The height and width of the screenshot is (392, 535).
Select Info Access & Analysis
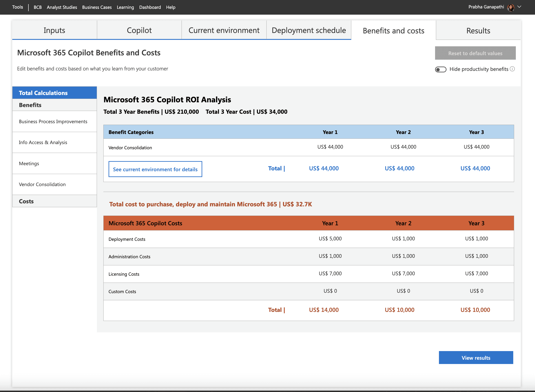click(x=54, y=142)
